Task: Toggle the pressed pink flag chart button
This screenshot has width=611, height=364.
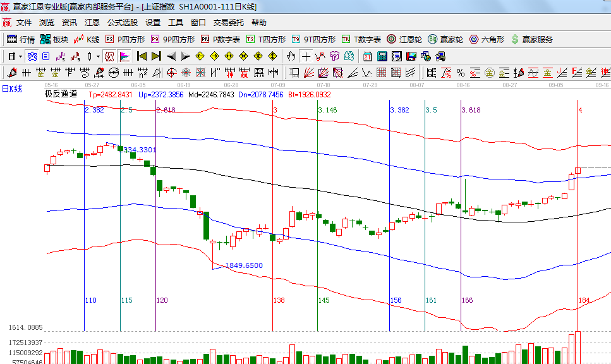Action: [124, 56]
